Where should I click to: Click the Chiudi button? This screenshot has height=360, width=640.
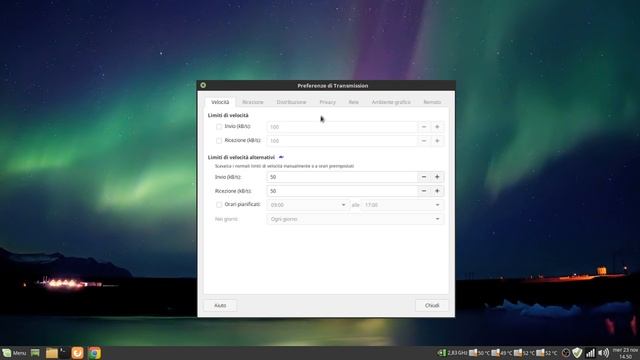pos(432,305)
